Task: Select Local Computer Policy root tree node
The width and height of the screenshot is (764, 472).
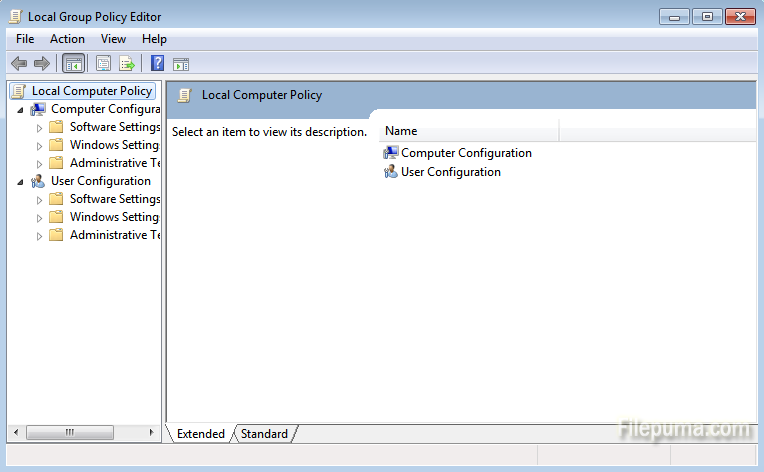Action: click(91, 91)
